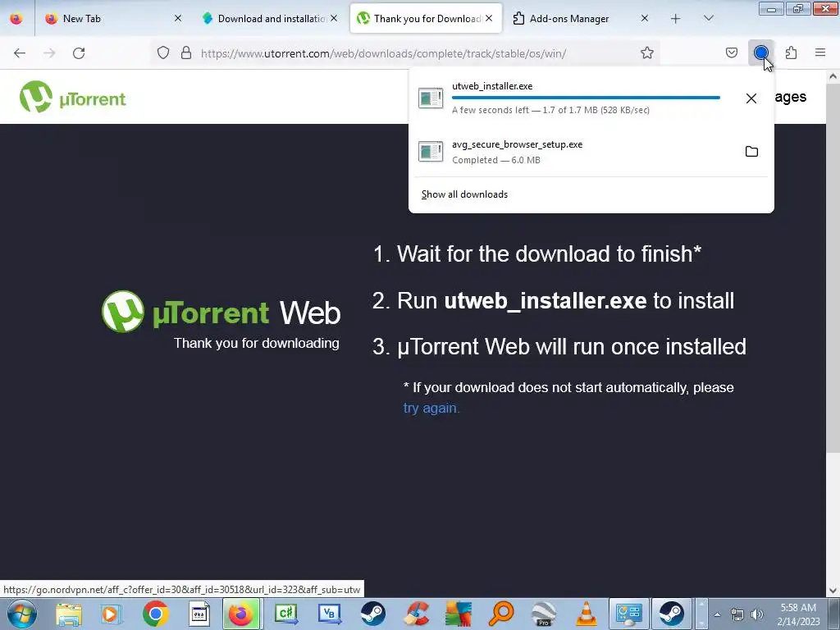Screen dimensions: 840x630
Task: Click the network tray icon
Action: (x=737, y=614)
